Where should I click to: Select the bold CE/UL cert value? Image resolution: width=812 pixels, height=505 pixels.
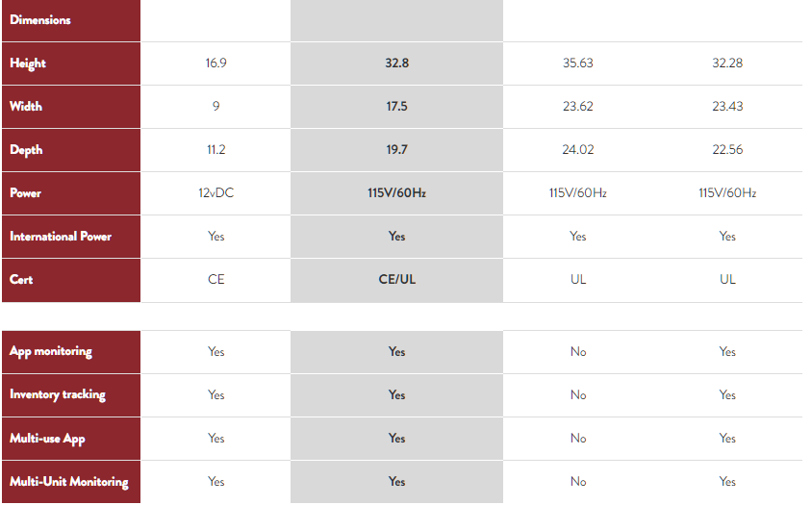pos(396,280)
